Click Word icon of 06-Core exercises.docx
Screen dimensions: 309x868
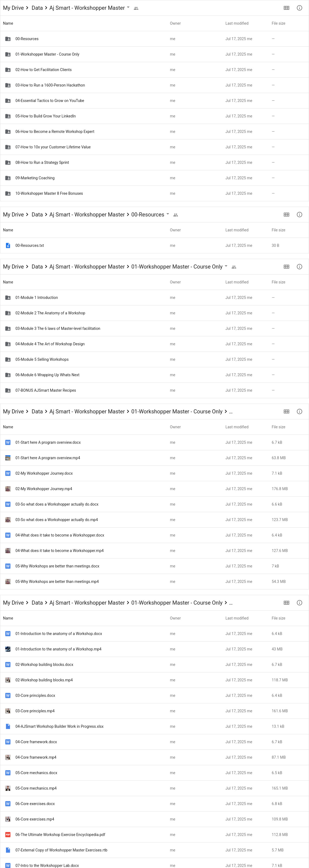tap(8, 804)
